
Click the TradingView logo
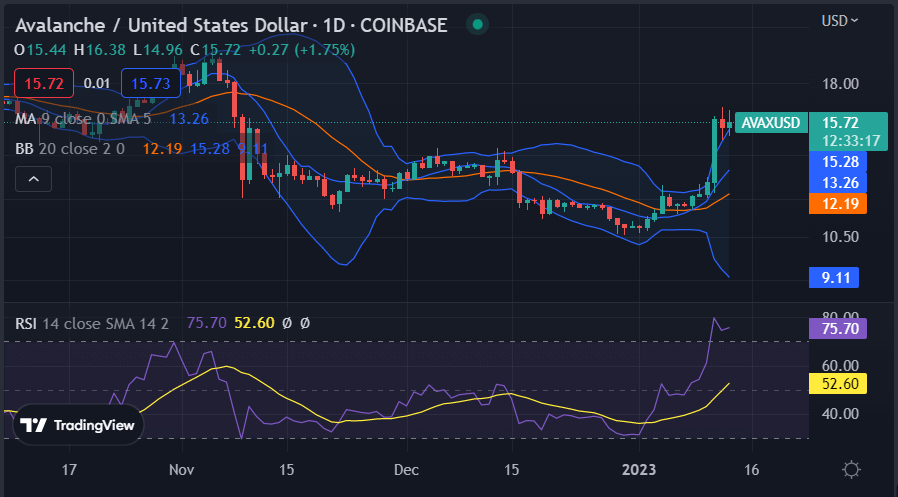click(x=78, y=425)
